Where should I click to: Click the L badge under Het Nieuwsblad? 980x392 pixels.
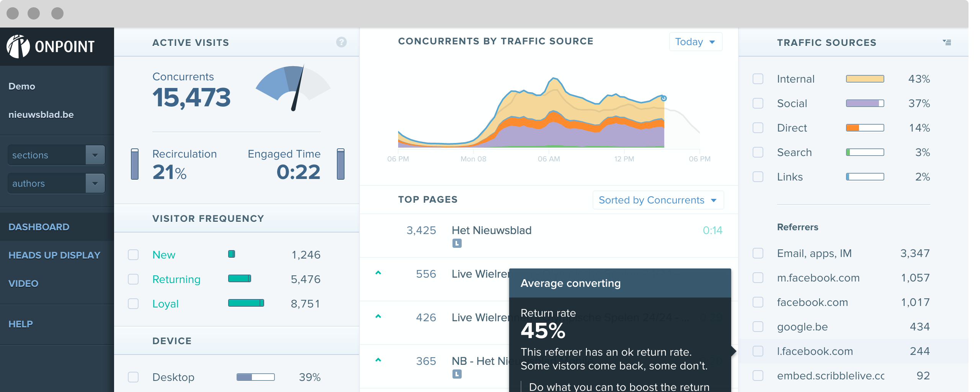[x=457, y=243]
